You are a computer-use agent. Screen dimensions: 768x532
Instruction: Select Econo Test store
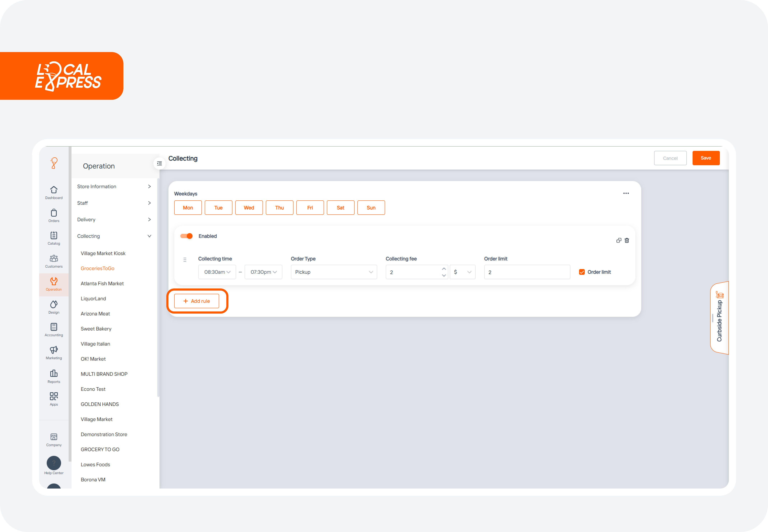(x=93, y=389)
